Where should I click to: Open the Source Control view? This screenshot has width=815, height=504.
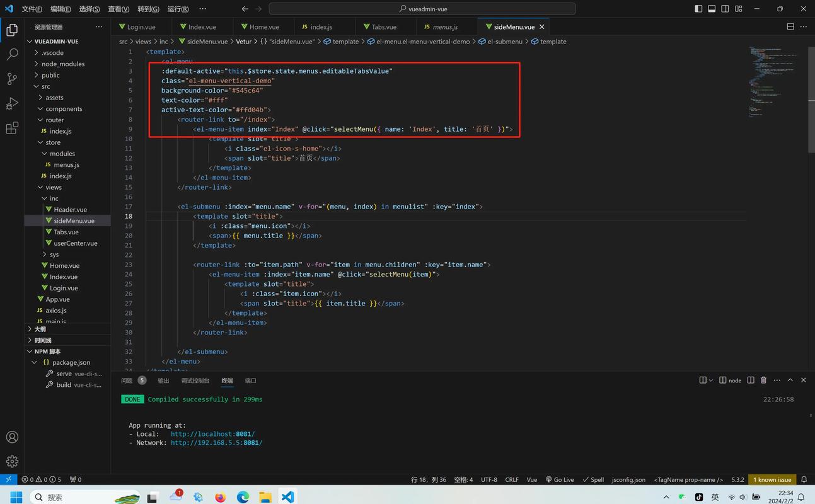pyautogui.click(x=12, y=79)
